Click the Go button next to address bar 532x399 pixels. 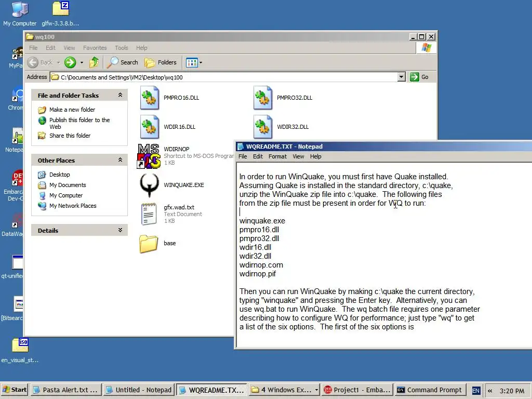(419, 77)
